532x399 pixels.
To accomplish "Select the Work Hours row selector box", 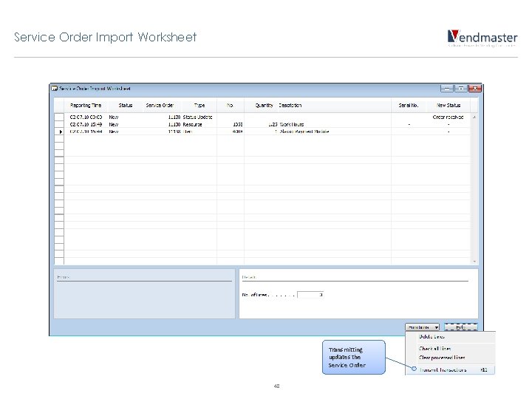I will (x=59, y=124).
